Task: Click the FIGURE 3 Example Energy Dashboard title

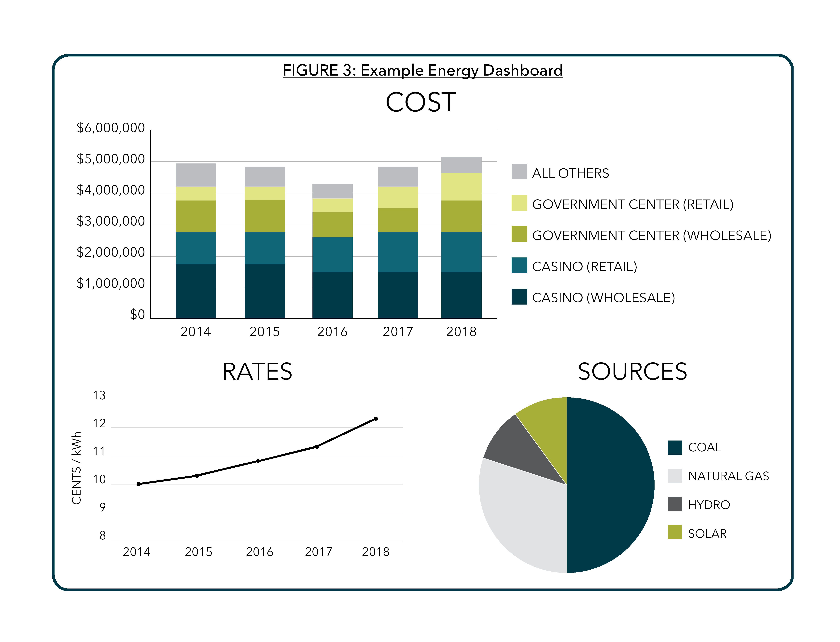Action: click(422, 70)
